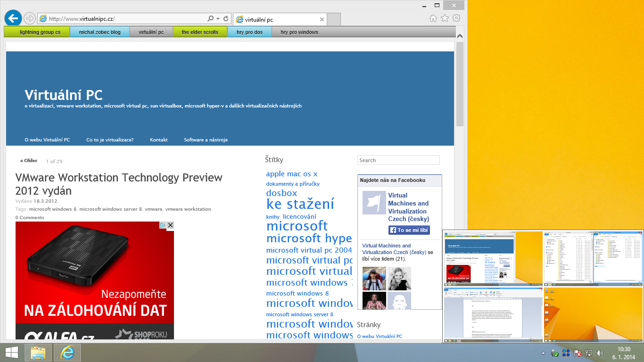Click inside the Search input field
Screen dimensions: 644x362
click(x=397, y=160)
